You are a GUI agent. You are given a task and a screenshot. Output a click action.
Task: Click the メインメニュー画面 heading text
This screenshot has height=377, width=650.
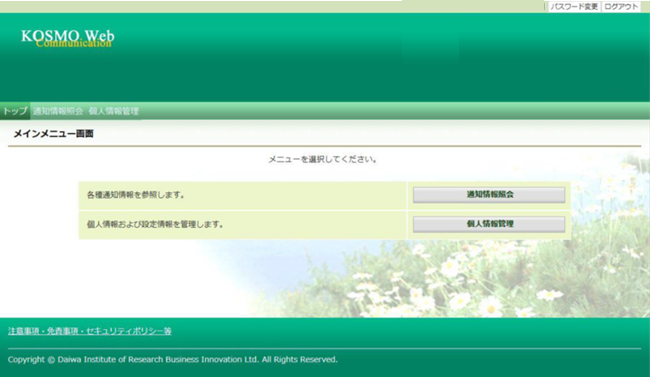53,134
